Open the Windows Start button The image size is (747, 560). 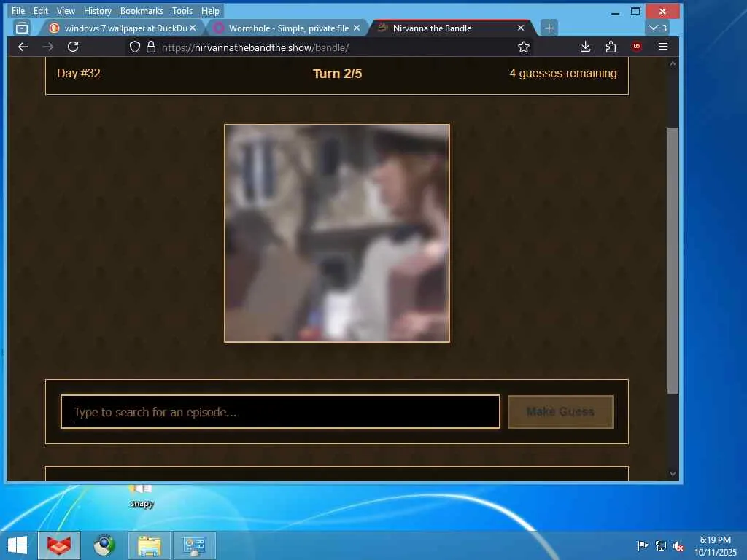[18, 545]
